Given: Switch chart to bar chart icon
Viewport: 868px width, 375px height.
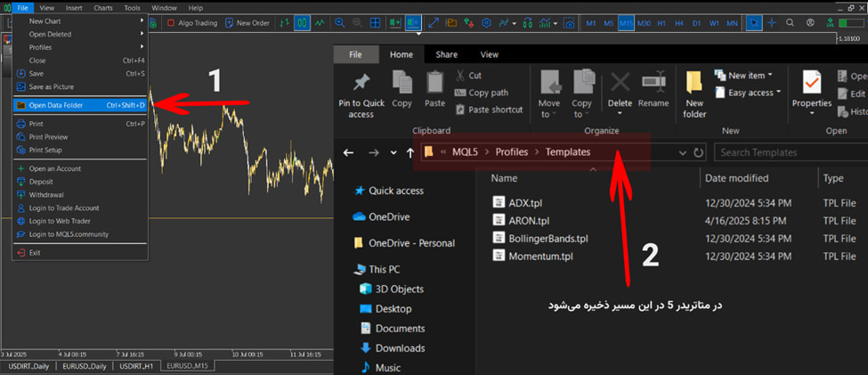Looking at the screenshot, I should click(x=285, y=23).
